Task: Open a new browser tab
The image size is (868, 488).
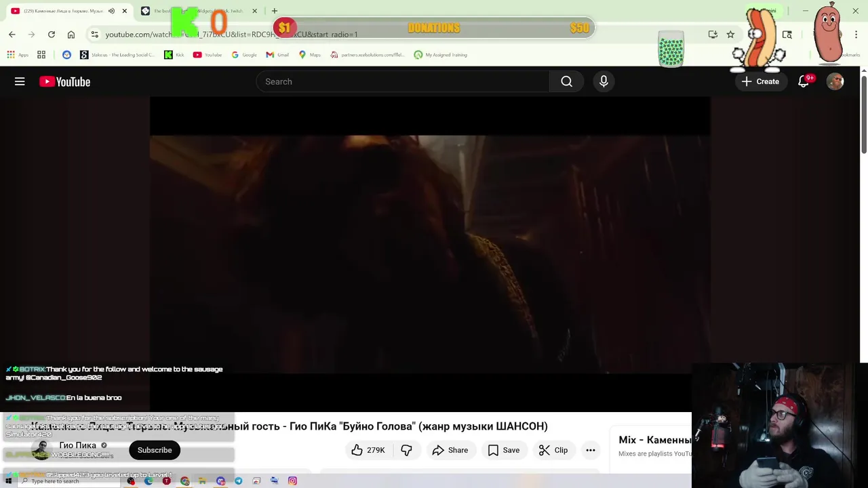Action: (x=275, y=11)
